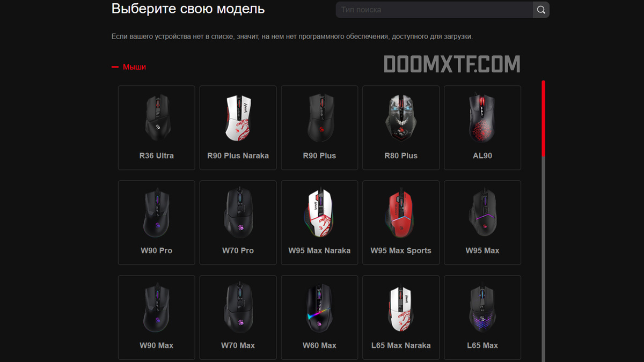Choose the L65 Max Naraka model
The width and height of the screenshot is (644, 362).
pyautogui.click(x=401, y=317)
